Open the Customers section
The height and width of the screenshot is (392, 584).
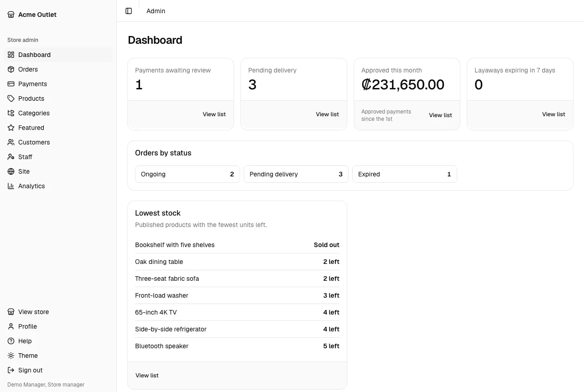click(58, 142)
